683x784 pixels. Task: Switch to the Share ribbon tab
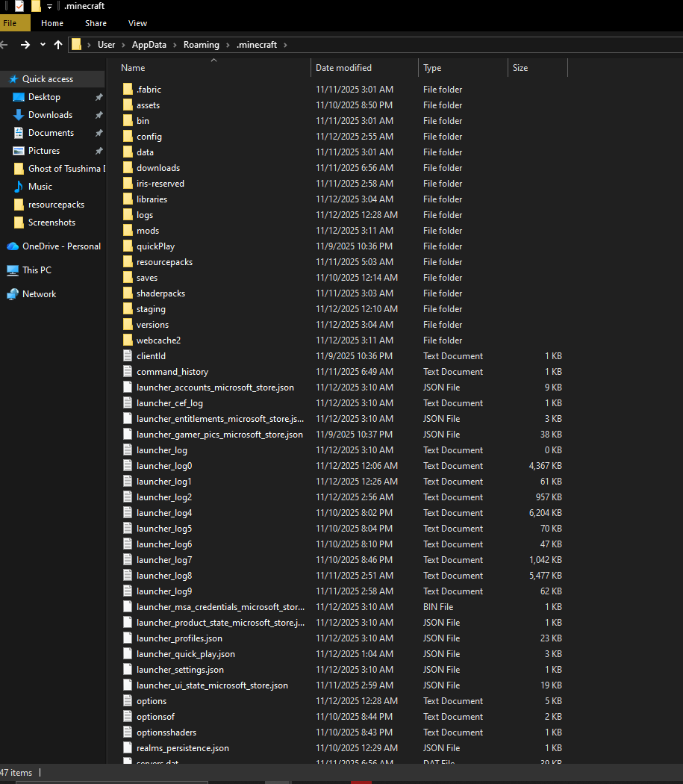[96, 23]
